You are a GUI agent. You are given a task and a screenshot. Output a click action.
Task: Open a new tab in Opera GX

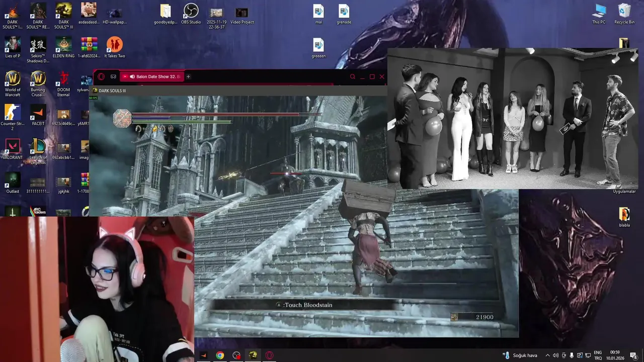tap(188, 76)
